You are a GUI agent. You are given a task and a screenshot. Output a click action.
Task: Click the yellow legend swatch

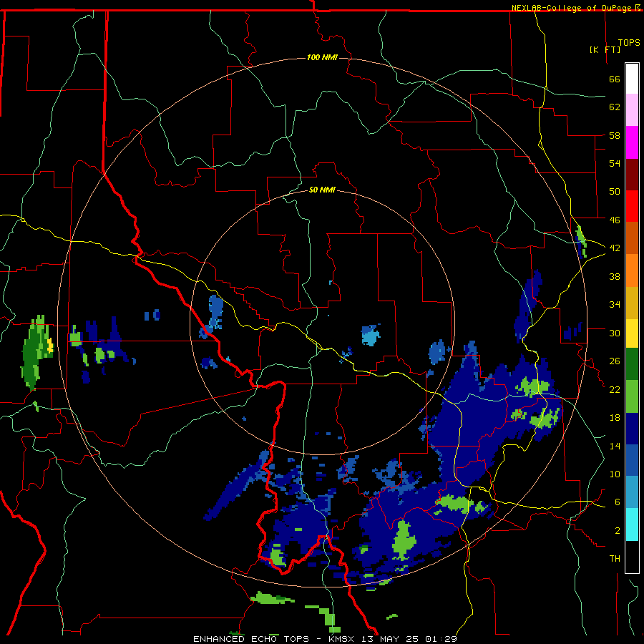(632, 333)
